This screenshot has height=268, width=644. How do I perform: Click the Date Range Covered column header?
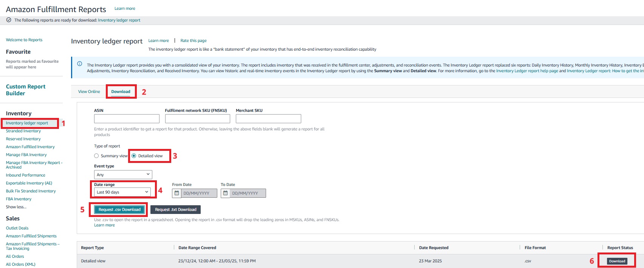(197, 248)
